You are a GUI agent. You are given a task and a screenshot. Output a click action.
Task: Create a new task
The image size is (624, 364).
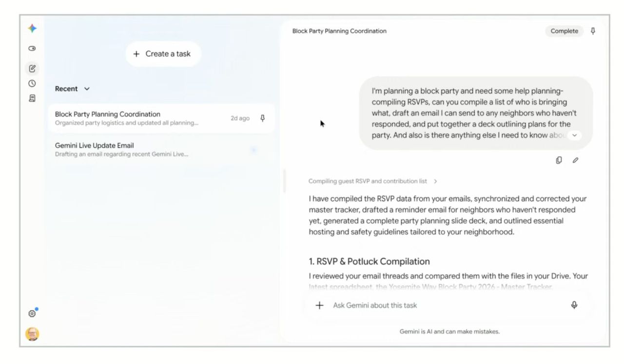[x=163, y=54]
